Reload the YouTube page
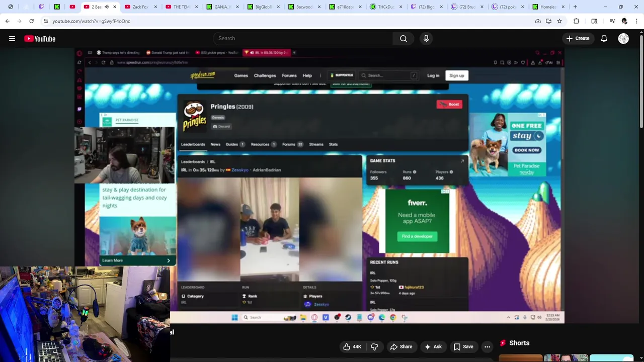Image resolution: width=644 pixels, height=362 pixels. [31, 21]
